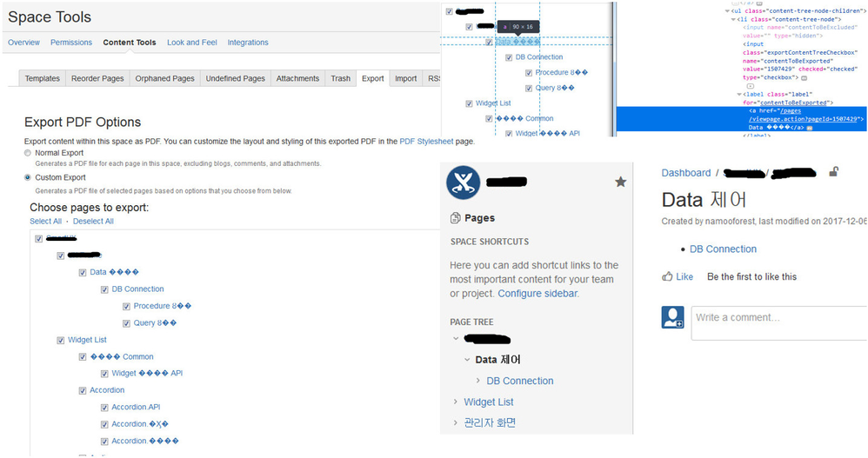The image size is (868, 458).
Task: Click the user avatar beside comment box
Action: pyautogui.click(x=672, y=317)
